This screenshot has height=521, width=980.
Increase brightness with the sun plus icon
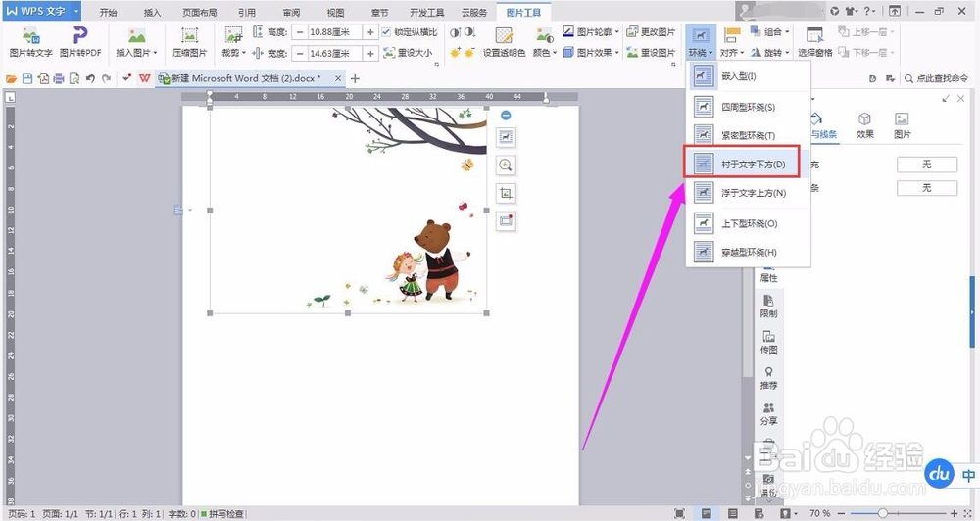pos(455,53)
